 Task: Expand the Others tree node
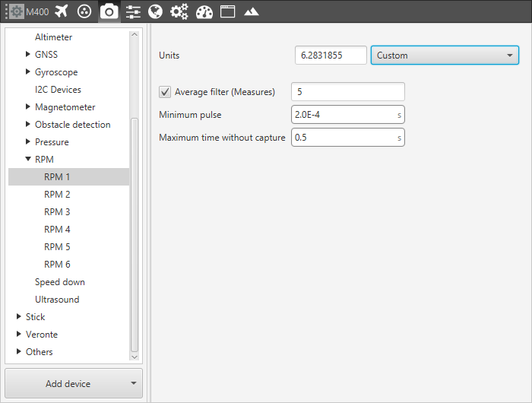[19, 352]
